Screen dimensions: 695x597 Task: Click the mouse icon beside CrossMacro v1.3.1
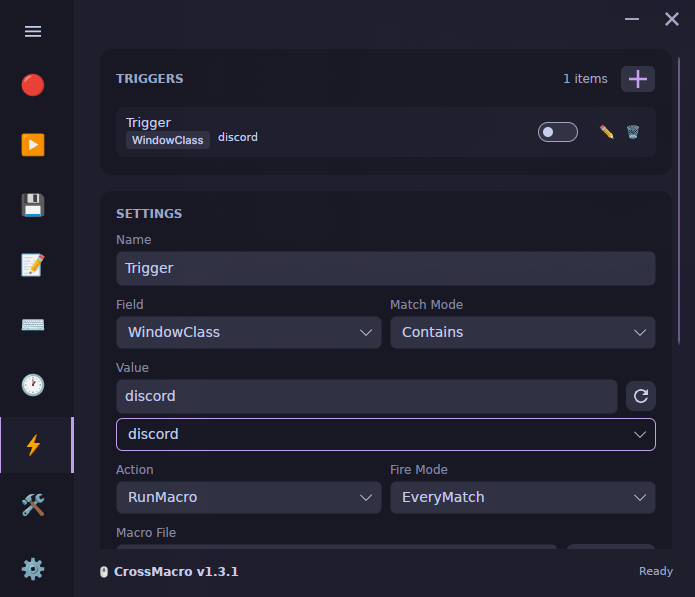[104, 572]
